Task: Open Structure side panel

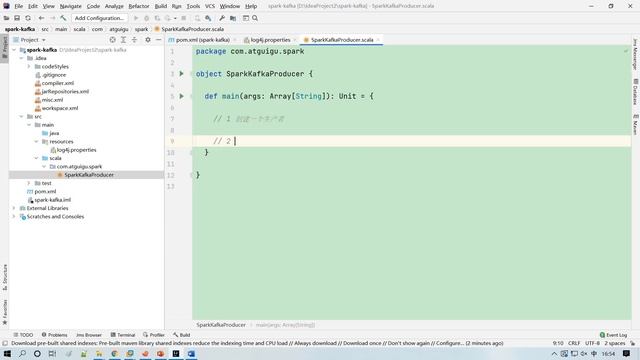Action: (5, 277)
